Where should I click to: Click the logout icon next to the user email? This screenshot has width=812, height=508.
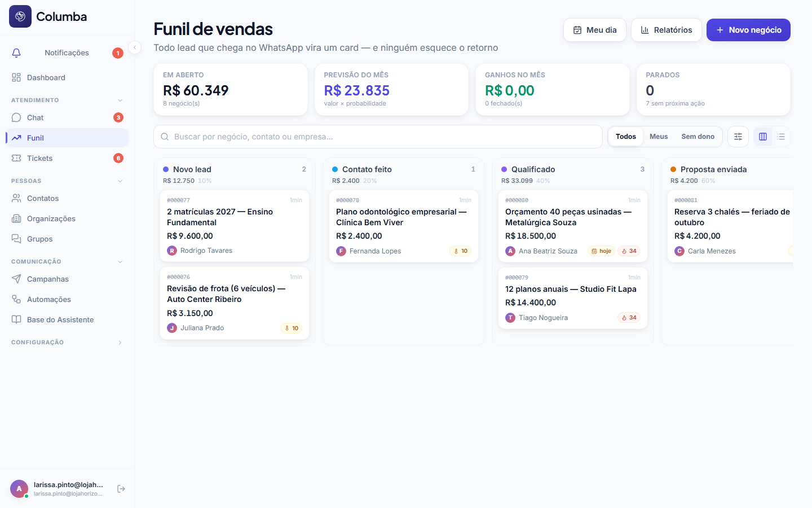(x=121, y=489)
